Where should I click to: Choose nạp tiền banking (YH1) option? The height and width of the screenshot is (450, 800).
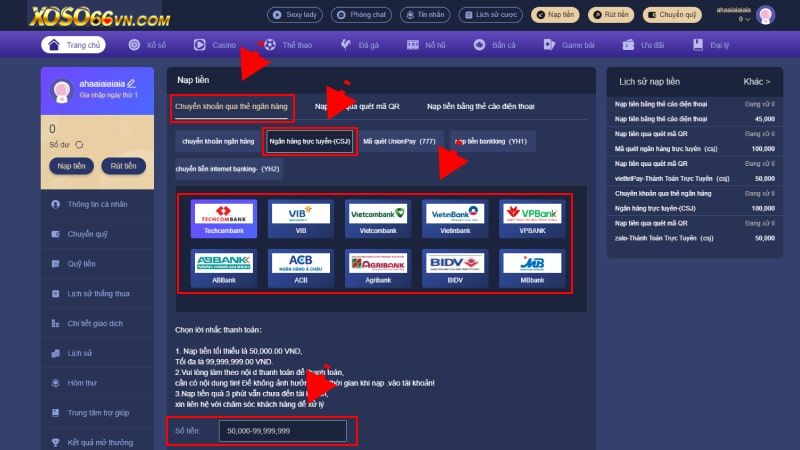[x=492, y=141]
